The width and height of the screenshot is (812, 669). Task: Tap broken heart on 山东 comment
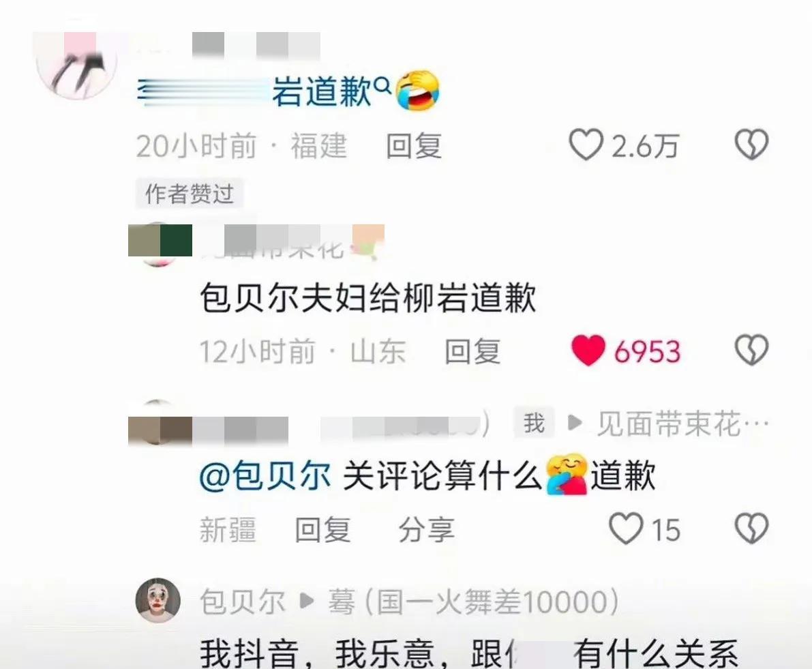point(751,350)
